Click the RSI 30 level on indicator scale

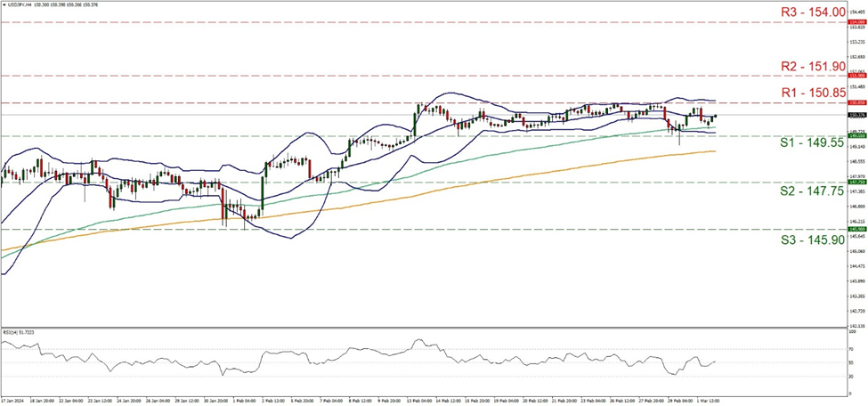click(853, 376)
